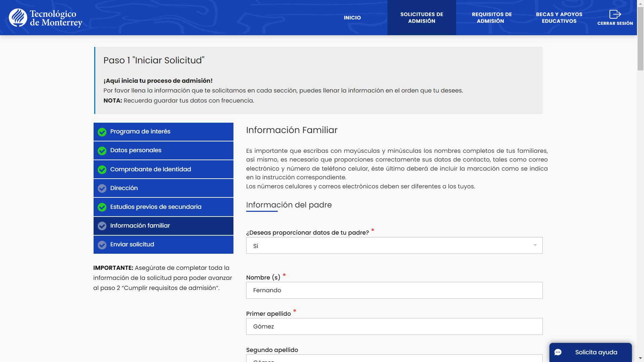The image size is (644, 362).
Task: Click the dropdown arrow of the padre selector
Action: pyautogui.click(x=535, y=245)
